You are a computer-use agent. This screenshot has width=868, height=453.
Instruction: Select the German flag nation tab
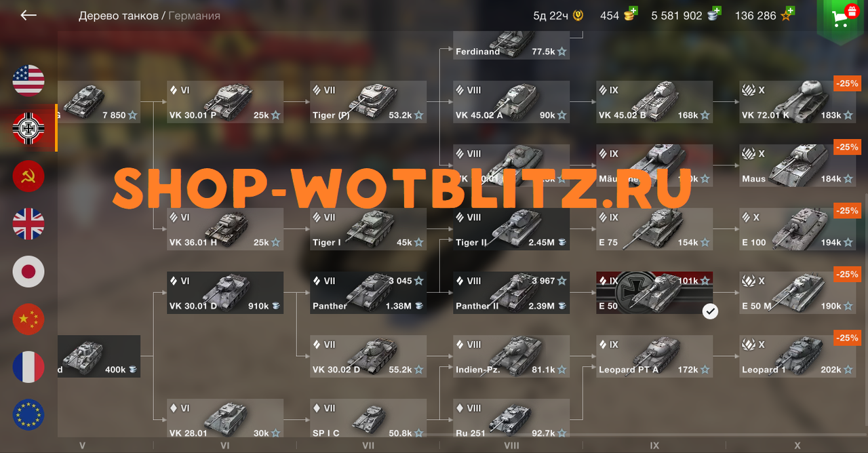tap(28, 128)
